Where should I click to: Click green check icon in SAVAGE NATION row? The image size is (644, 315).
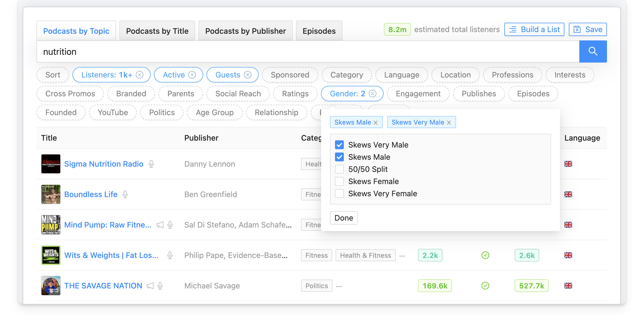pos(485,286)
